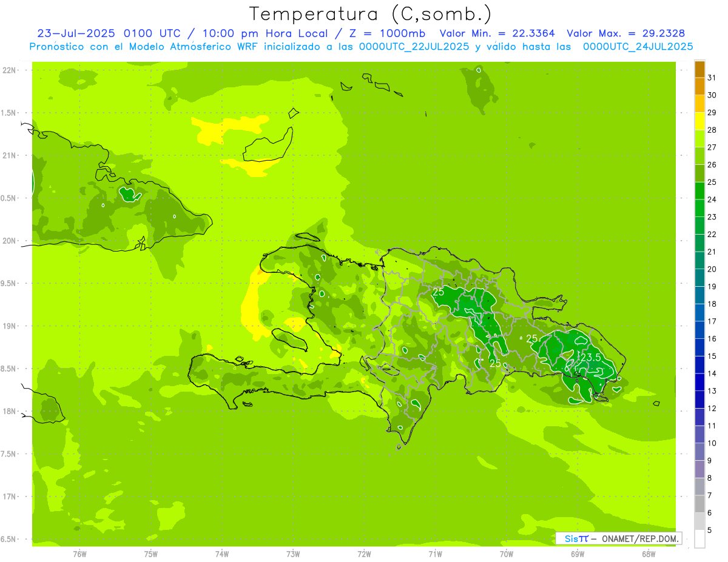728x562 pixels.
Task: Click the "68W" longitude axis label
Action: point(649,555)
